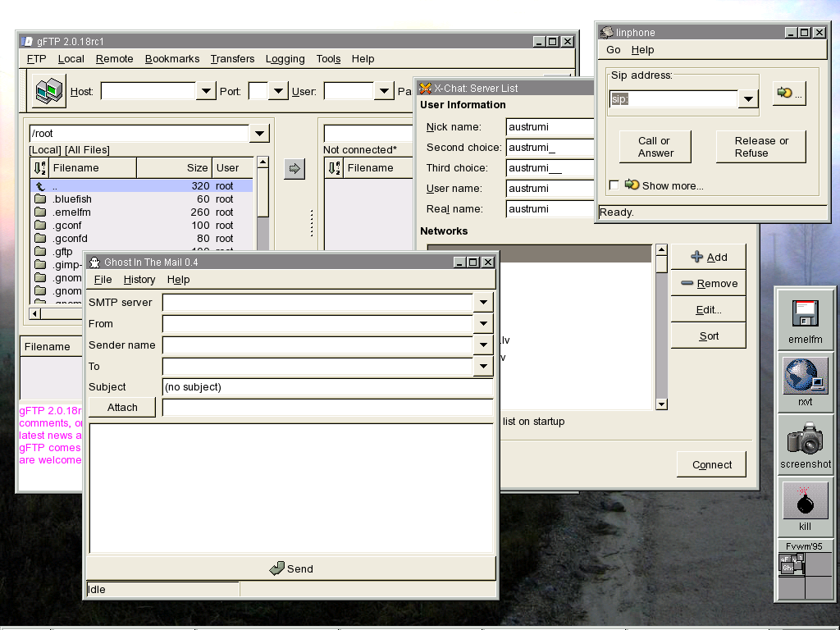Image resolution: width=840 pixels, height=630 pixels.
Task: Click the Ghost In The Mail window icon
Action: [95, 262]
